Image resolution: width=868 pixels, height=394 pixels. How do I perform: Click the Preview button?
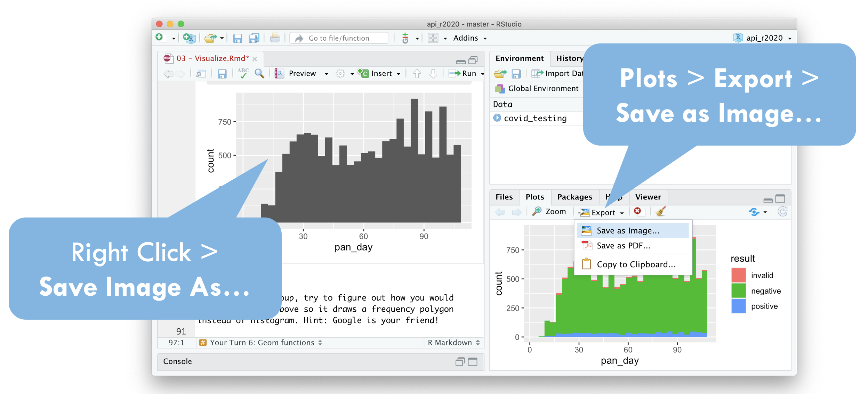(302, 73)
